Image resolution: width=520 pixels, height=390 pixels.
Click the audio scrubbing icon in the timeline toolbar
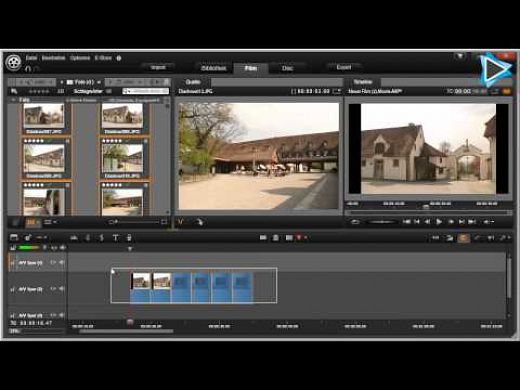491,238
